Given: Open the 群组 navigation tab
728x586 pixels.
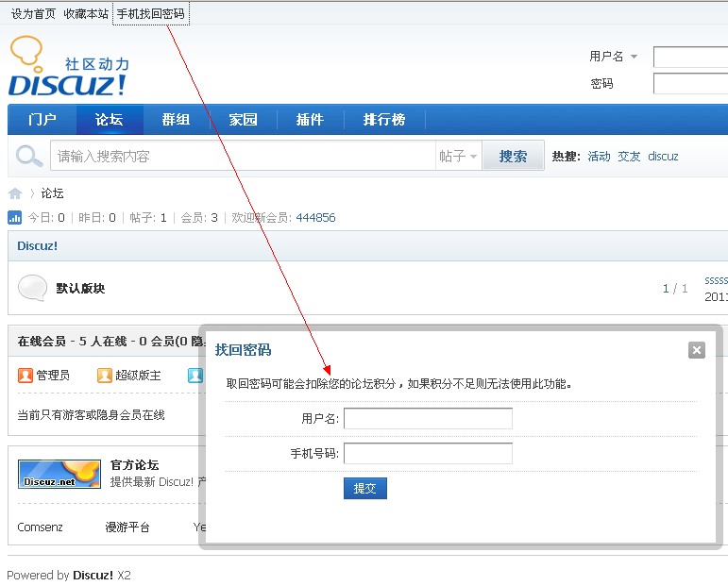Looking at the screenshot, I should click(x=176, y=119).
